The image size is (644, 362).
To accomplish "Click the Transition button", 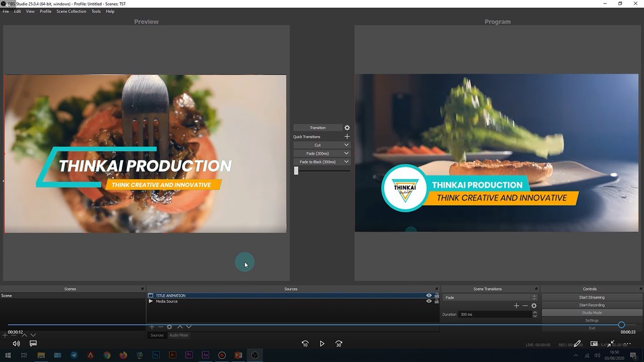I will (x=317, y=128).
